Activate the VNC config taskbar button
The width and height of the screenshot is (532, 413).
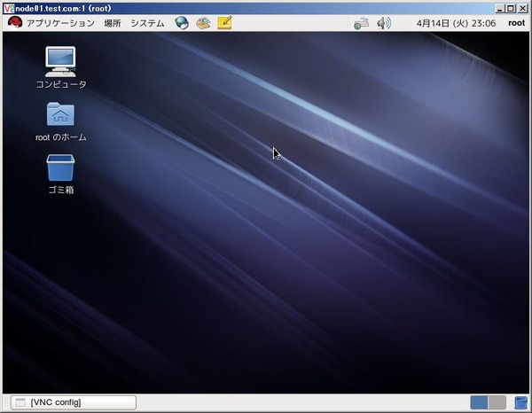point(74,402)
